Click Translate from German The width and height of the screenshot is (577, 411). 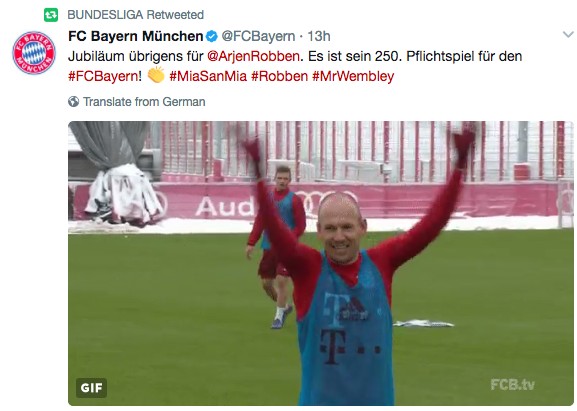point(144,102)
